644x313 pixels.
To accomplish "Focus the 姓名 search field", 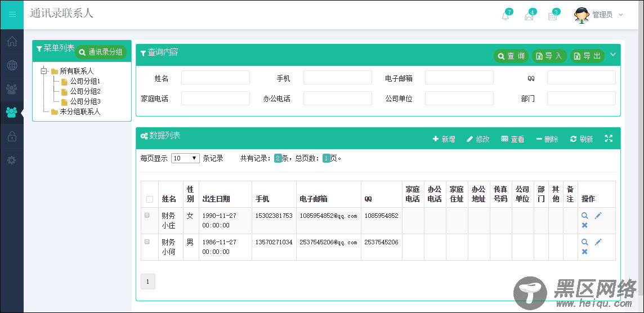I will click(x=216, y=78).
